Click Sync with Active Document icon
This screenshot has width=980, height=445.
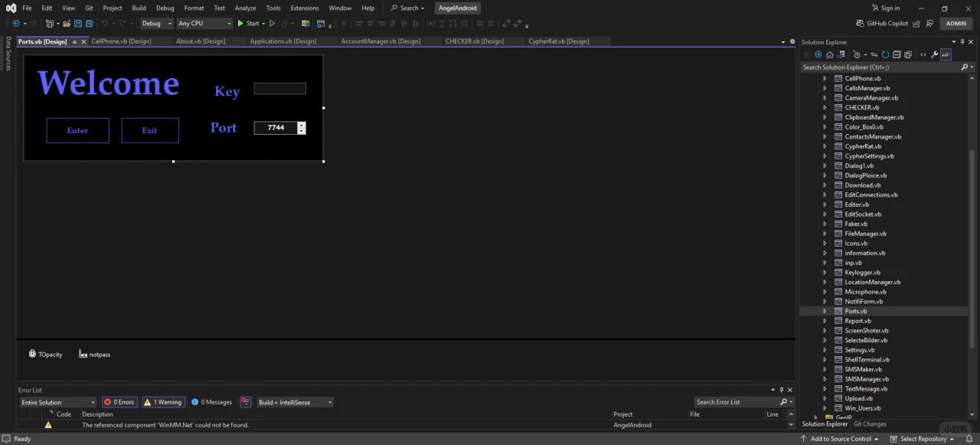[874, 54]
